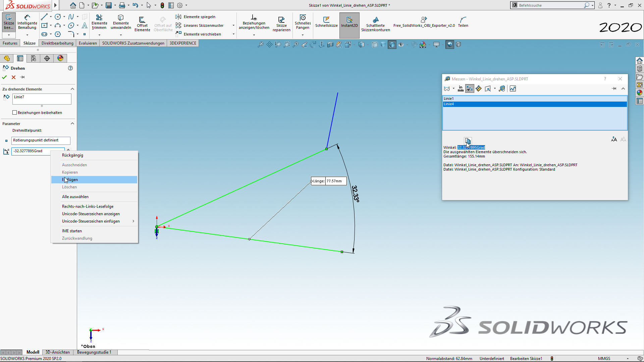
Task: Collapse Zu drehende Elemente section
Action: [72, 89]
